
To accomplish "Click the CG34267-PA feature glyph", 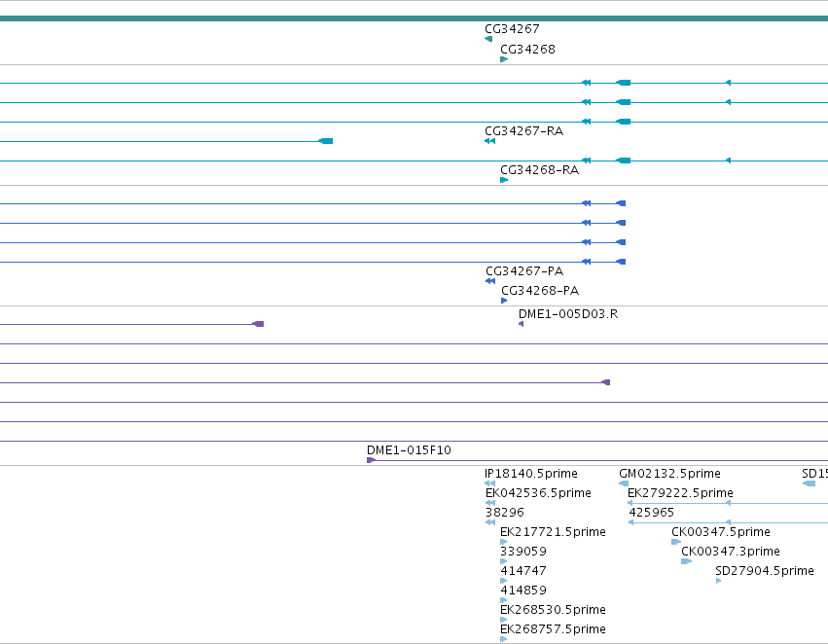I will click(x=490, y=281).
